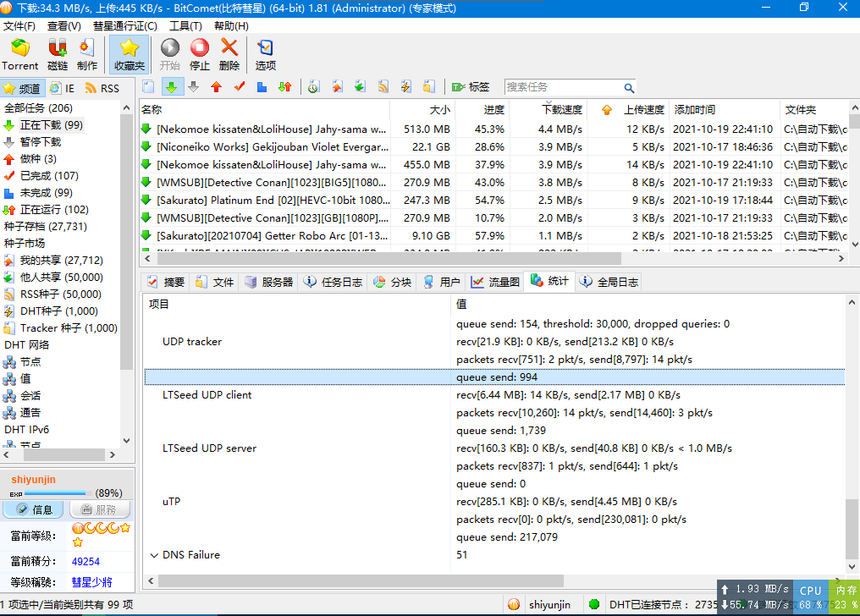The image size is (860, 616).
Task: Click the 信息 button in user panel
Action: click(x=34, y=509)
